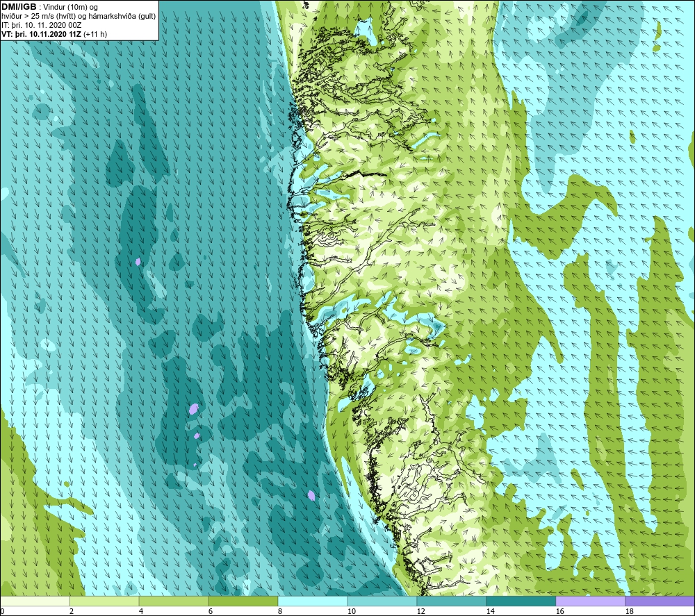Click the palest yellow 0–2 legend swatch
695x616 pixels.
click(35, 601)
